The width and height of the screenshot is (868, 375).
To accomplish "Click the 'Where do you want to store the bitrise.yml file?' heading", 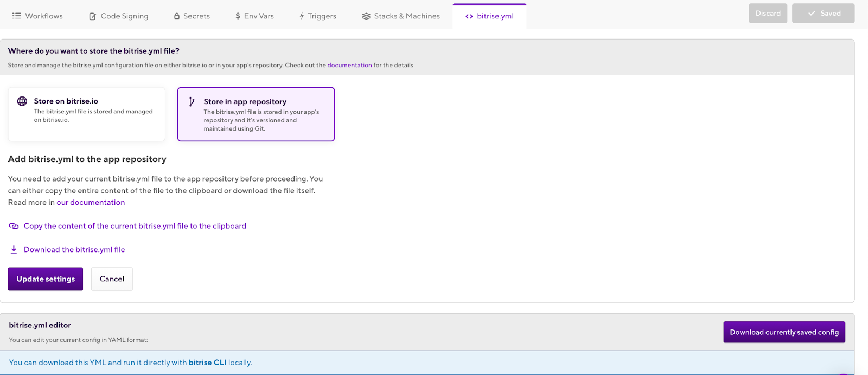I will click(x=94, y=51).
